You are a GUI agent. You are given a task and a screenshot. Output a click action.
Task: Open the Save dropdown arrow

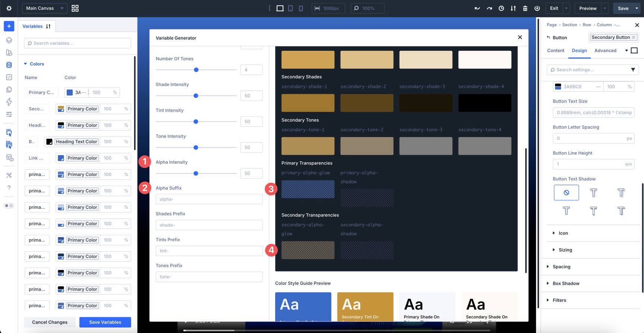click(x=637, y=8)
